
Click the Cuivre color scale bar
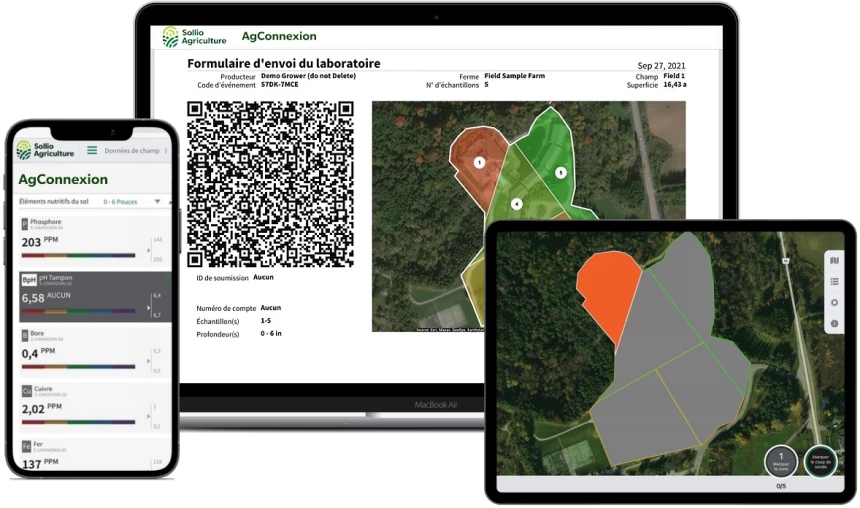click(x=78, y=422)
